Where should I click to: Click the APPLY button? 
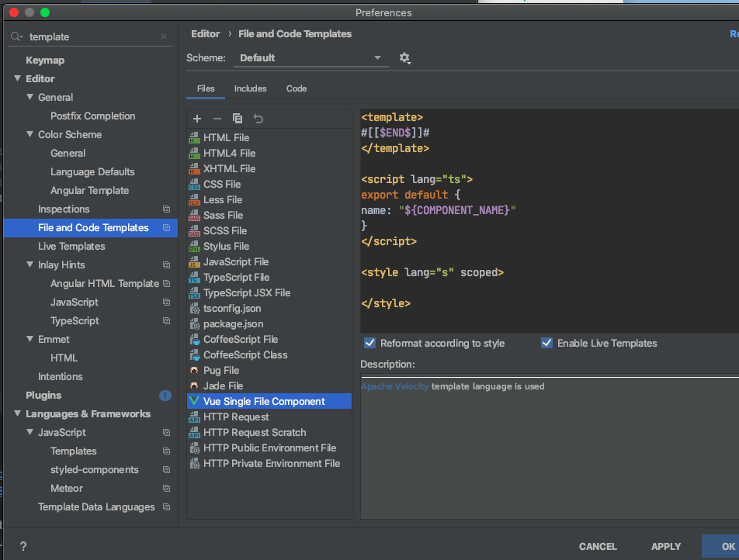665,546
